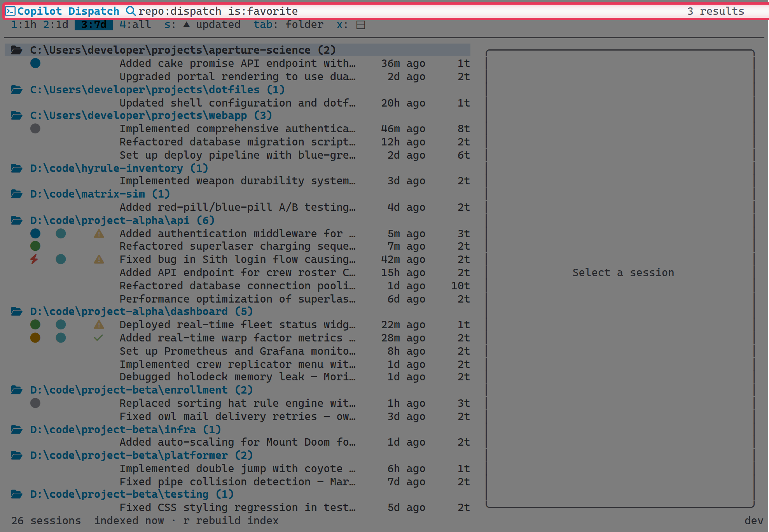Image resolution: width=769 pixels, height=532 pixels.
Task: Click the folder icon beside the dotfiles path
Action: [x=17, y=89]
